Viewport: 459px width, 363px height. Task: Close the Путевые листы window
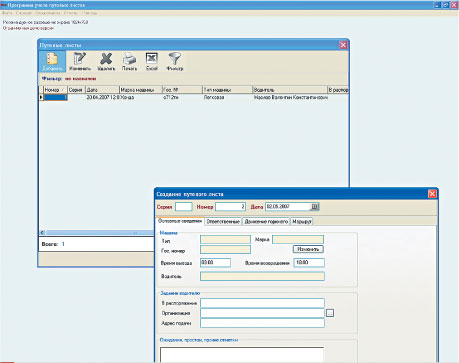(x=343, y=45)
